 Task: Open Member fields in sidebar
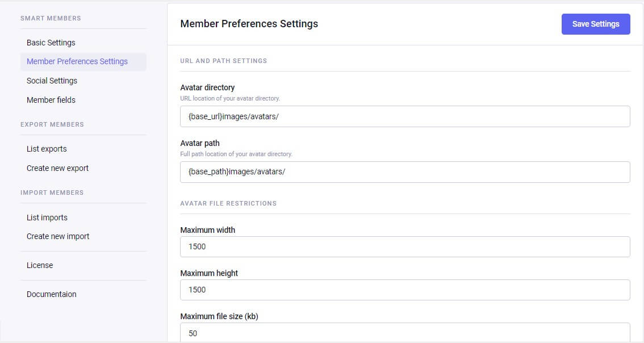51,100
